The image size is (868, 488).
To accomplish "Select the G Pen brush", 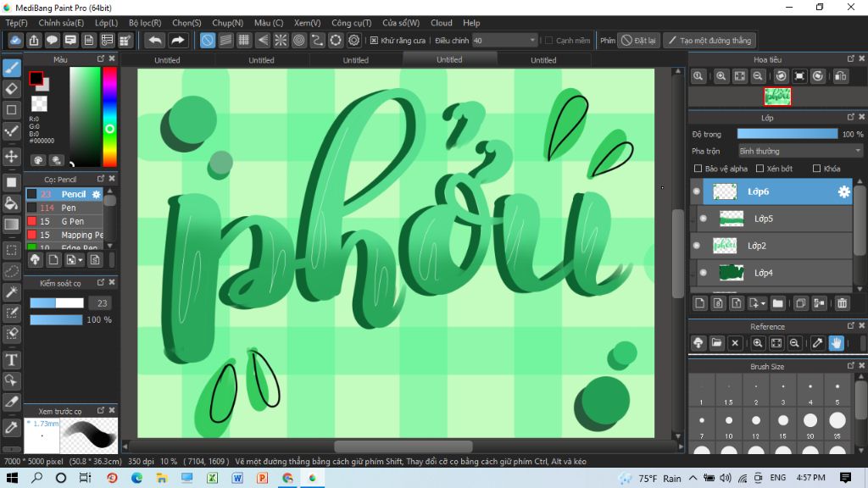I will coord(64,221).
